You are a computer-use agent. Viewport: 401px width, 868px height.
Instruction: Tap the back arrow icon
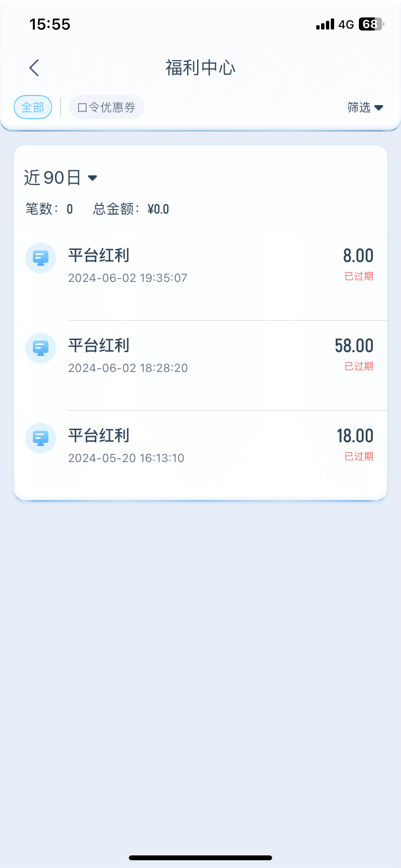point(34,68)
